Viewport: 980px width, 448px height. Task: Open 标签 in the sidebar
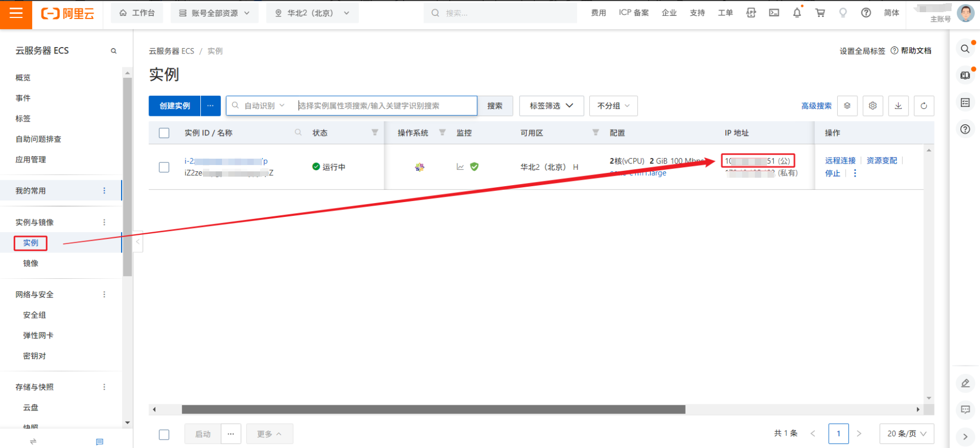tap(23, 119)
